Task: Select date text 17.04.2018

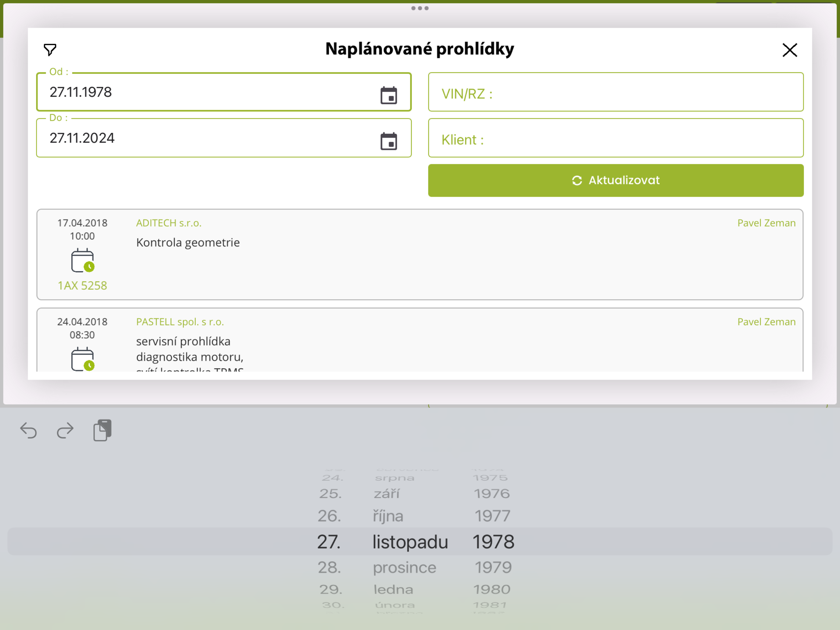Action: pos(82,223)
